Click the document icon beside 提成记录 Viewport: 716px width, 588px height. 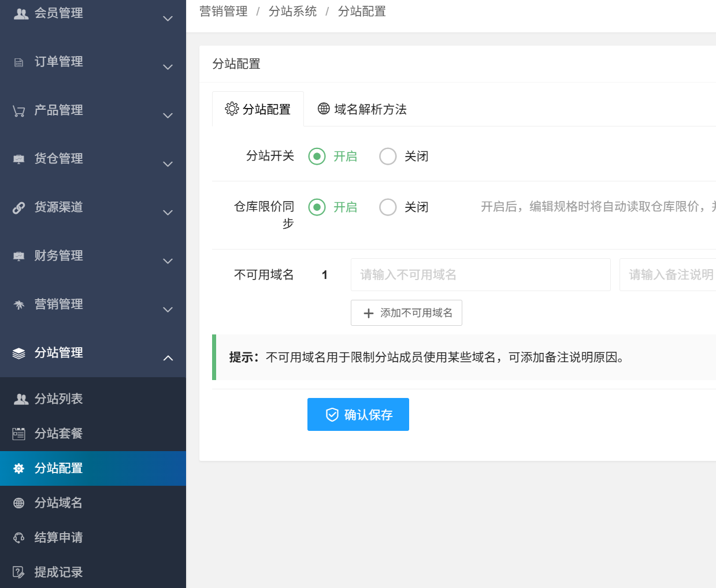[19, 572]
